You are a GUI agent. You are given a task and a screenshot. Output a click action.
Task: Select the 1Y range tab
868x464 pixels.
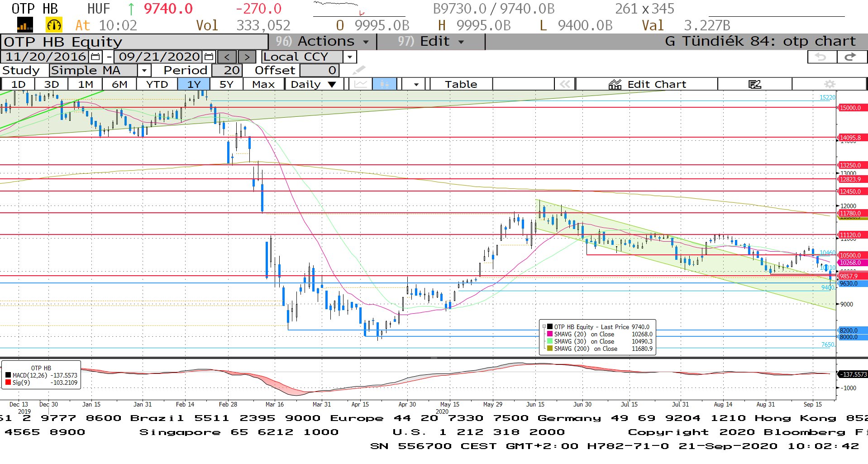coord(194,84)
